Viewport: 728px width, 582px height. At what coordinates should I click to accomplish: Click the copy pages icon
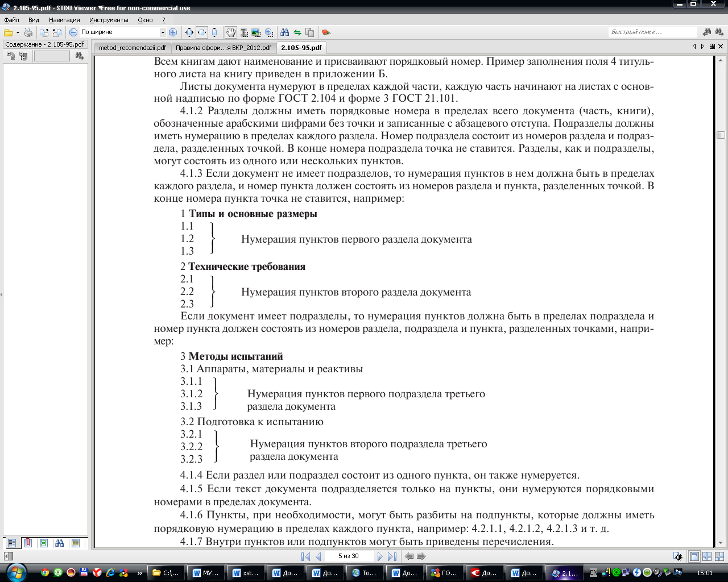(309, 32)
